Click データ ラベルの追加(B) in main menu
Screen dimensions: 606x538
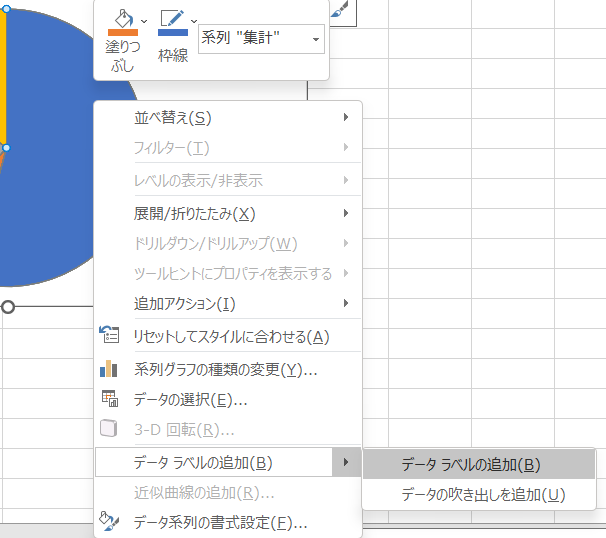coord(214,462)
